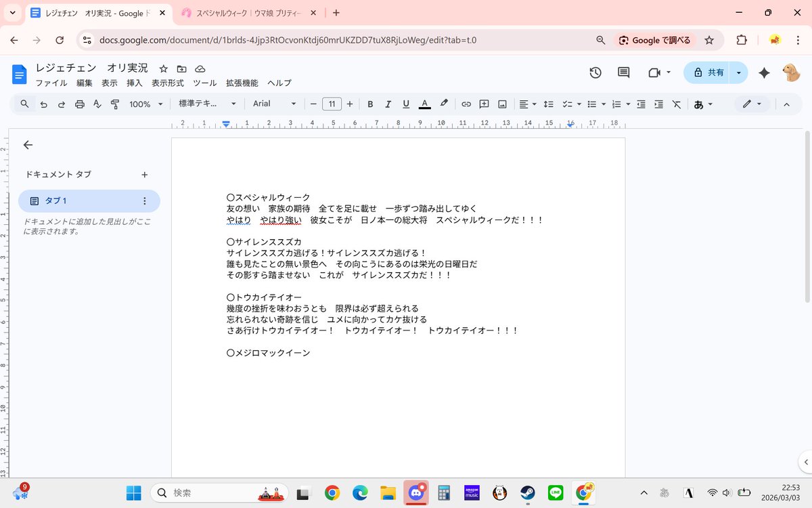Decrease font size with minus button
This screenshot has width=812, height=508.
313,104
